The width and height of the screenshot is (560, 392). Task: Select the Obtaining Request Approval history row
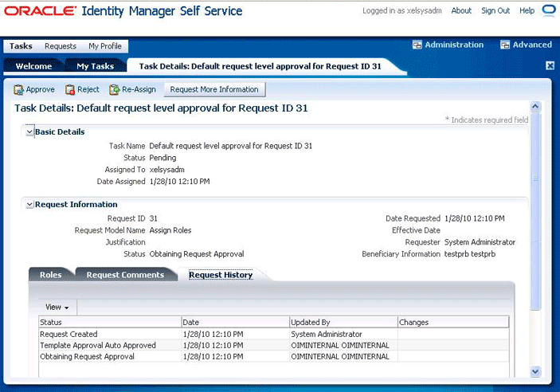(274, 357)
